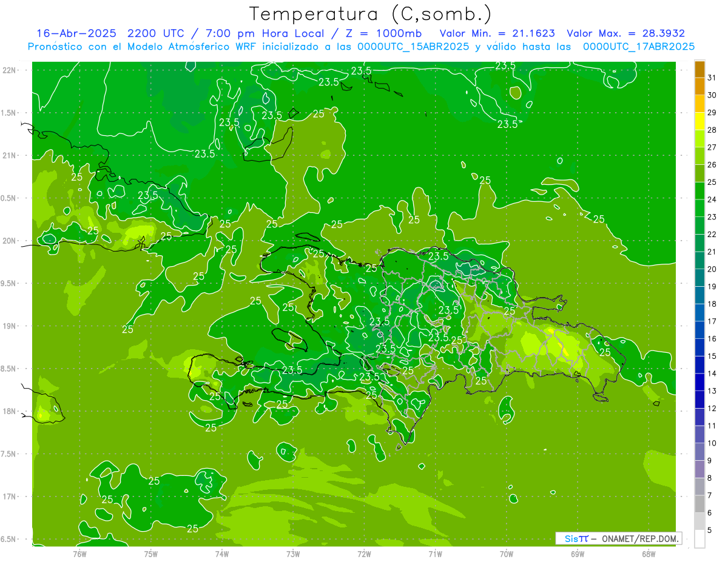Click the white legend swatch below 5
This screenshot has width=728, height=562.
click(x=699, y=539)
